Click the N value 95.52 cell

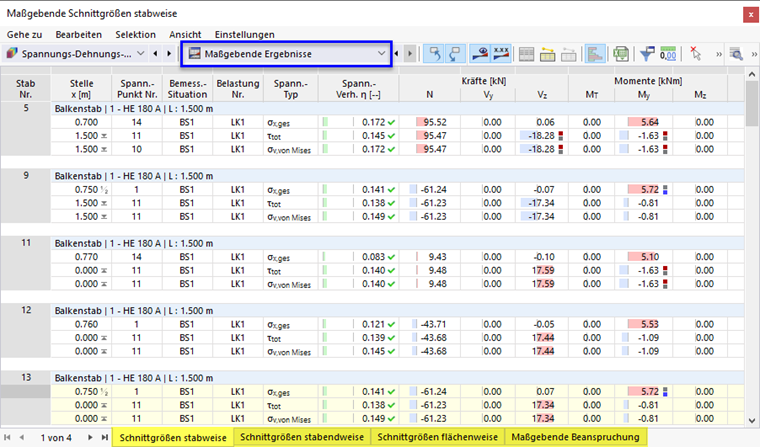point(429,122)
